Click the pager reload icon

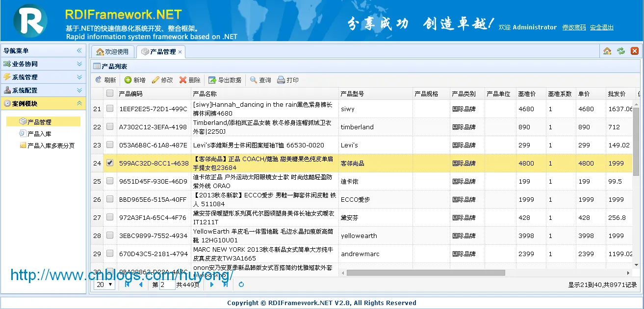point(241,285)
